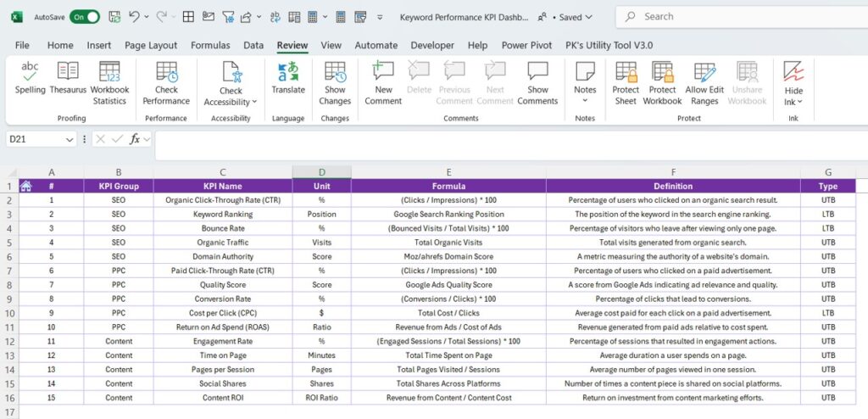The height and width of the screenshot is (419, 868).
Task: Switch to the Insert tab
Action: click(x=98, y=46)
